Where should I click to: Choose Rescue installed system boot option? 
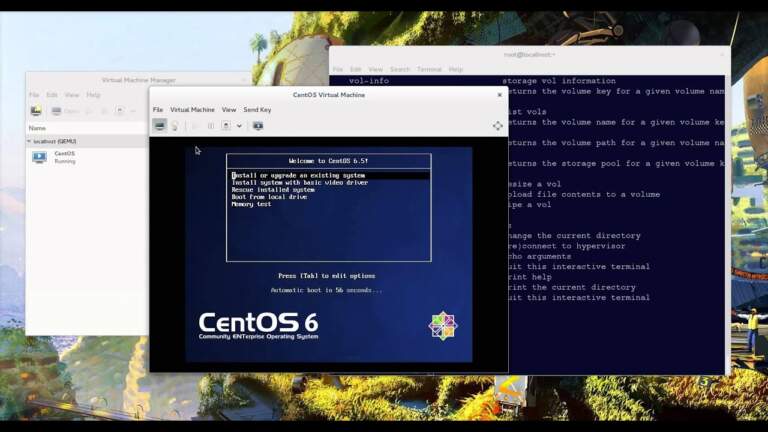tap(273, 190)
